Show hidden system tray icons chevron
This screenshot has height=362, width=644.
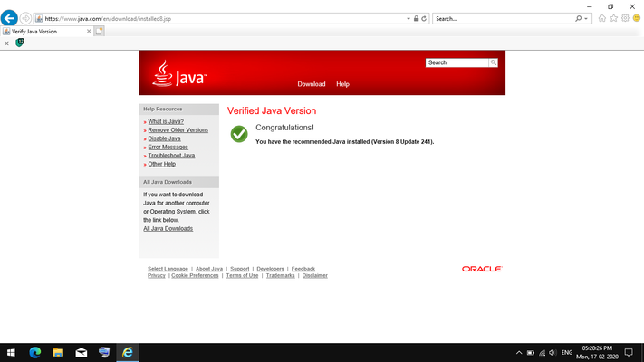click(519, 353)
